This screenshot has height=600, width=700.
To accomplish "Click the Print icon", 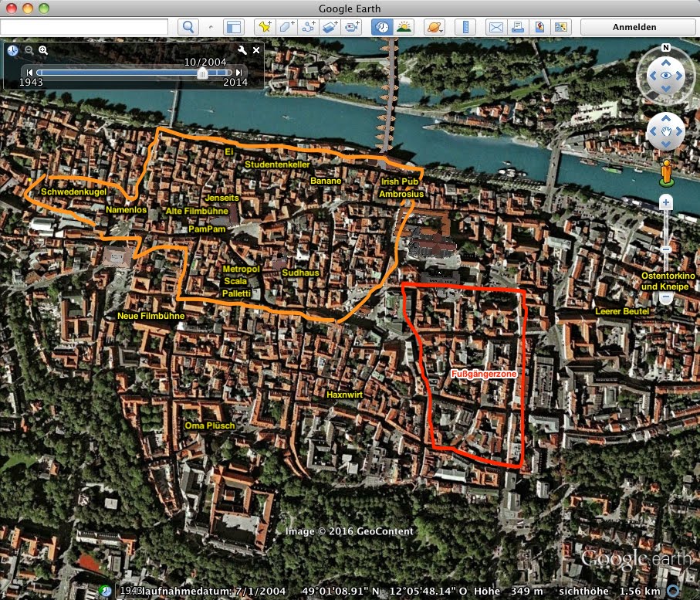I will [x=518, y=27].
